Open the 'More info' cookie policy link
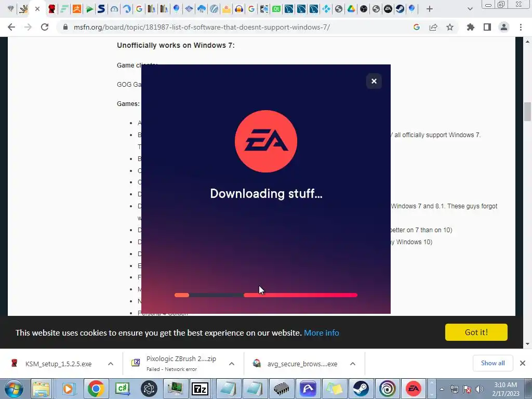This screenshot has width=532, height=399. click(x=321, y=333)
